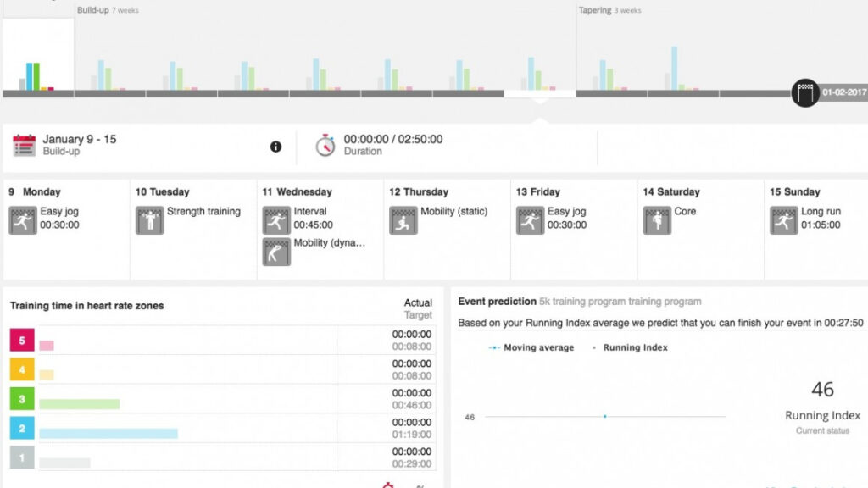Screen dimensions: 868x488
Task: Open Wednesday's dynamic Mobility icon
Action: (276, 252)
